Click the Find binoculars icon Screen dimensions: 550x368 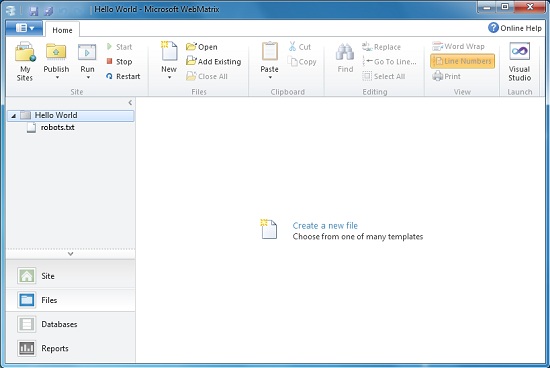click(x=345, y=52)
